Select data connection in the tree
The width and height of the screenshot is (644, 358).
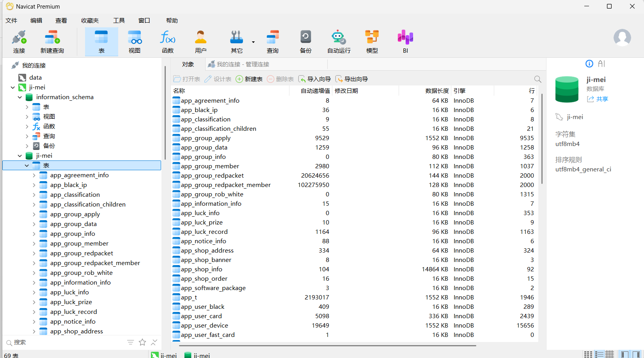tap(35, 78)
